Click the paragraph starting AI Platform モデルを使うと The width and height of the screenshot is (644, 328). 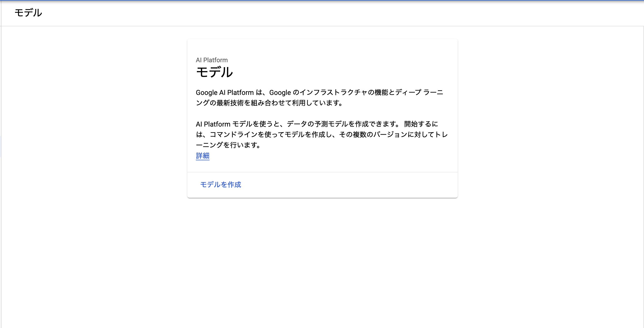click(x=322, y=134)
